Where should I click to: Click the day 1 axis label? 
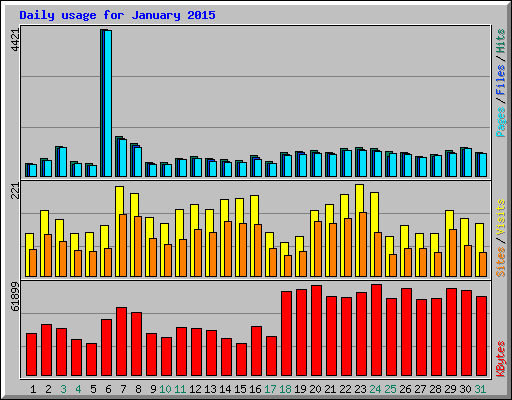coord(33,389)
